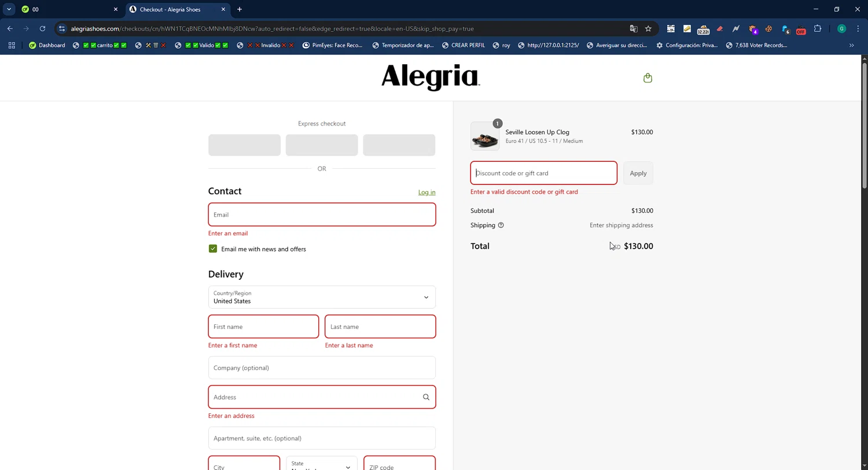Open the CREAR PERFIL bookmark
The width and height of the screenshot is (868, 470).
pos(464,45)
